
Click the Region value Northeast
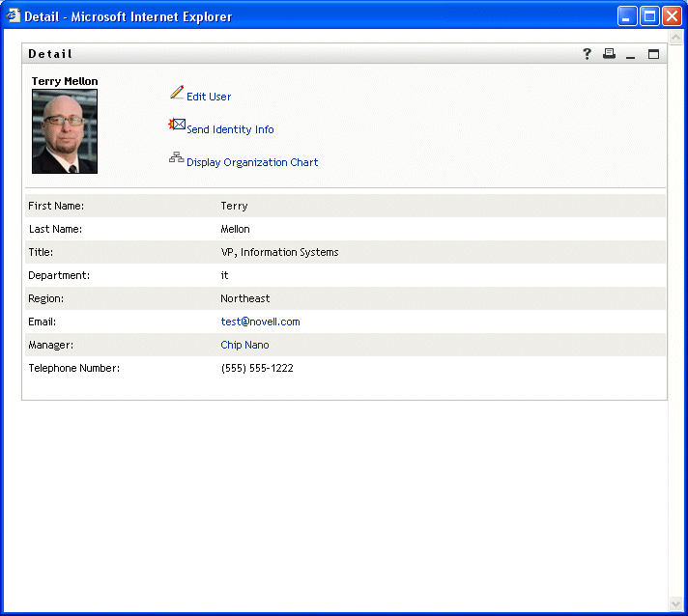click(x=244, y=298)
